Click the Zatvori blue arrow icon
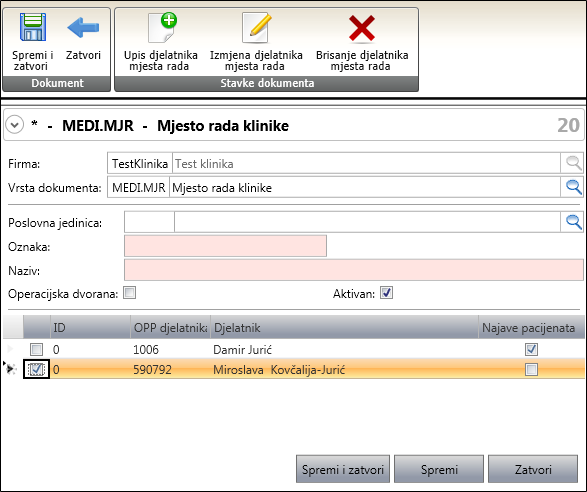 (x=83, y=27)
